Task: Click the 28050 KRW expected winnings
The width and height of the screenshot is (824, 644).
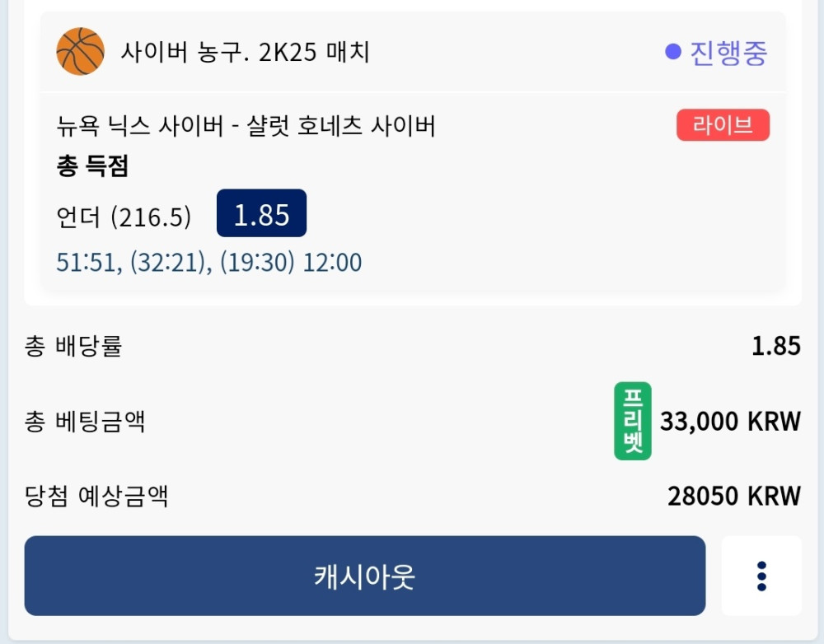Action: click(733, 497)
